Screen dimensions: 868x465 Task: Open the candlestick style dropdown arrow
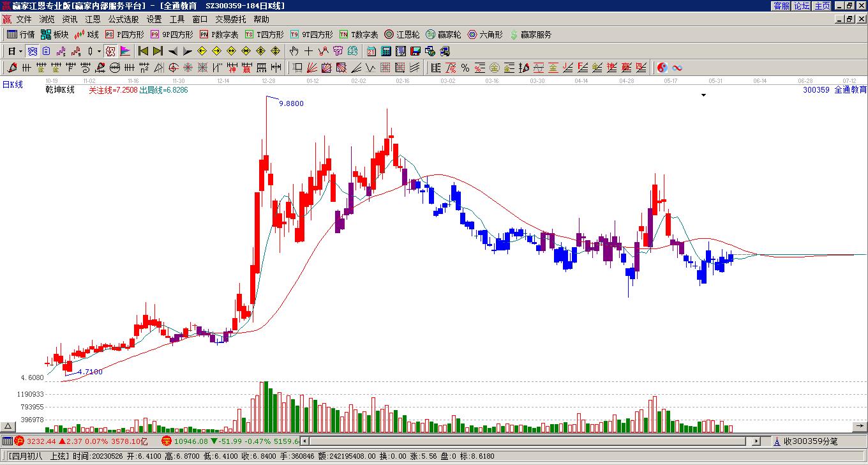(x=99, y=51)
